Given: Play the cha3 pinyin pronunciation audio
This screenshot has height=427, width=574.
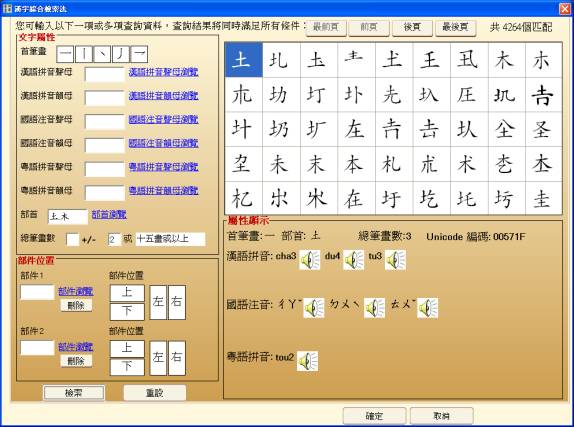Looking at the screenshot, I should [310, 260].
